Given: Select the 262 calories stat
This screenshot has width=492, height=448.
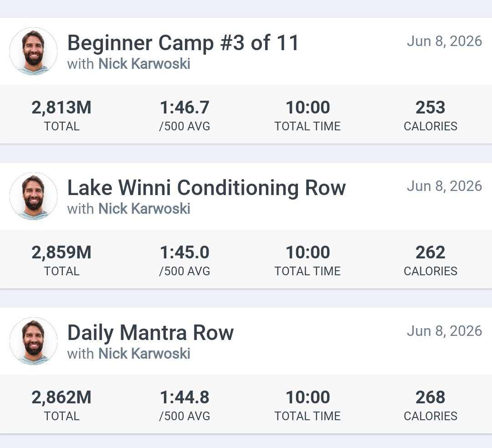Looking at the screenshot, I should coord(430,260).
